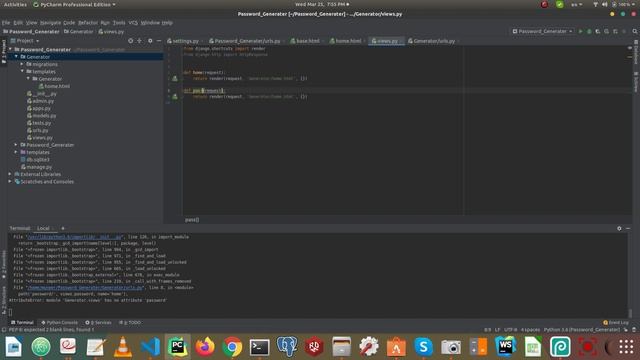
Task: Follow the importlib __init__.py traceback link
Action: tap(74, 237)
